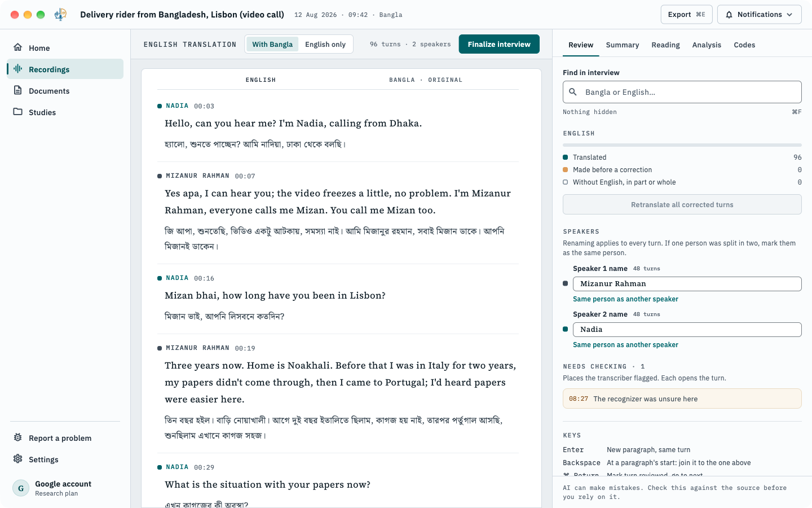The height and width of the screenshot is (508, 812).
Task: Click the Recordings waveform icon
Action: [18, 69]
